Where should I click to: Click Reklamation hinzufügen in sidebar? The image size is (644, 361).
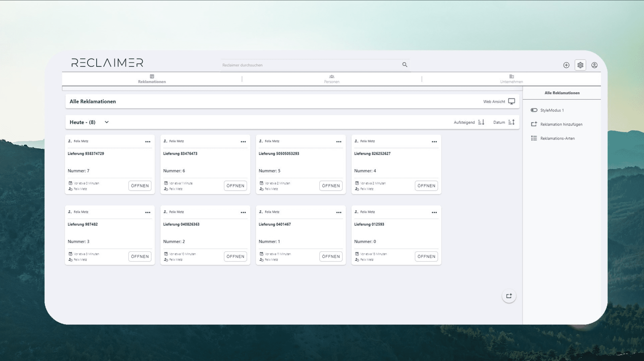561,124
